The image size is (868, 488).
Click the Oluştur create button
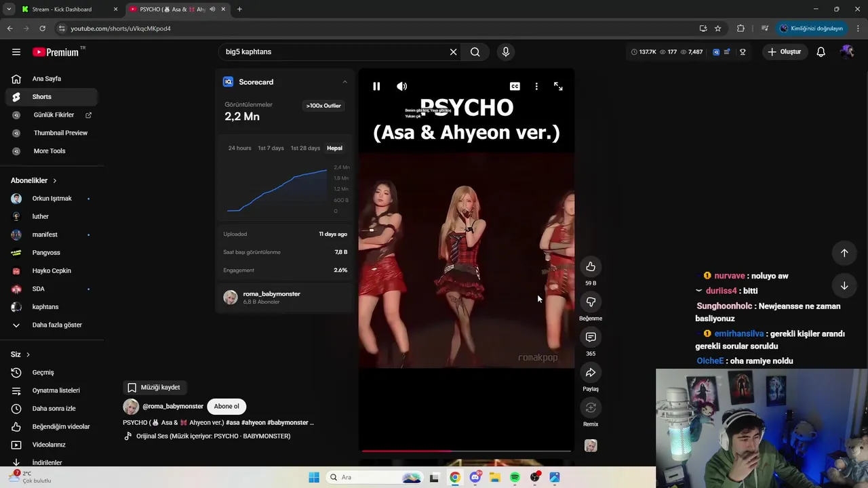(785, 52)
